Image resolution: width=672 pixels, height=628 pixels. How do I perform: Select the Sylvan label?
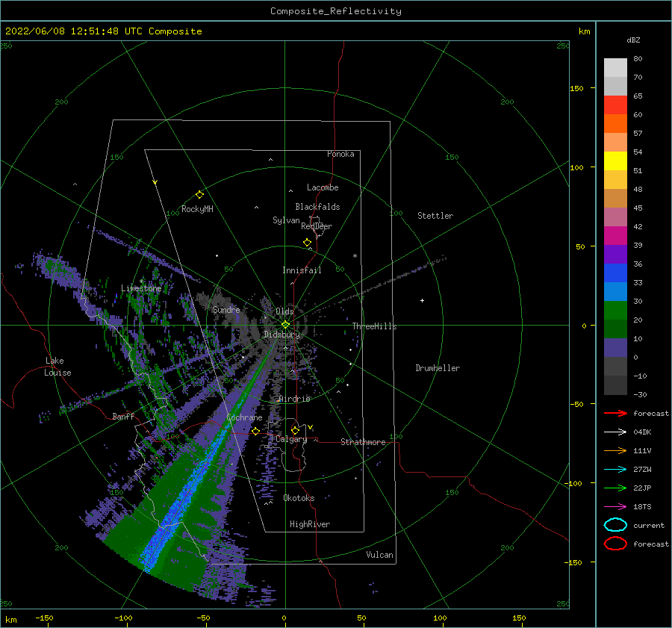pyautogui.click(x=286, y=220)
